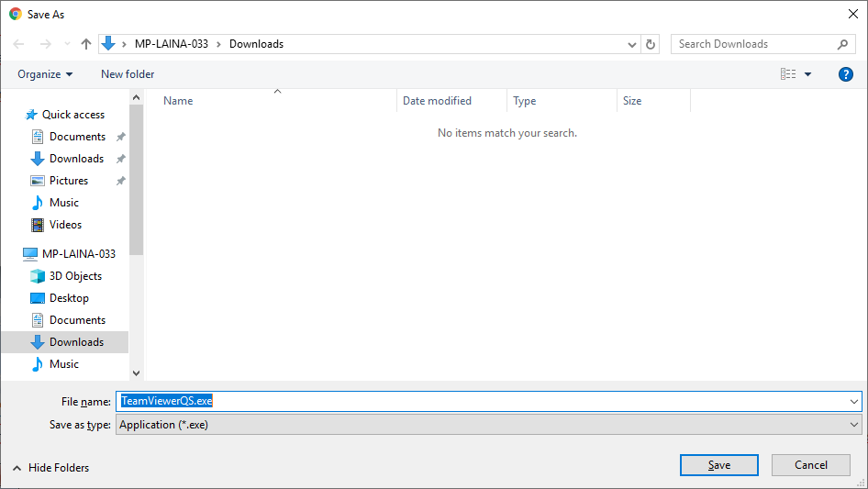868x489 pixels.
Task: Go forward using the right arrow
Action: click(45, 44)
